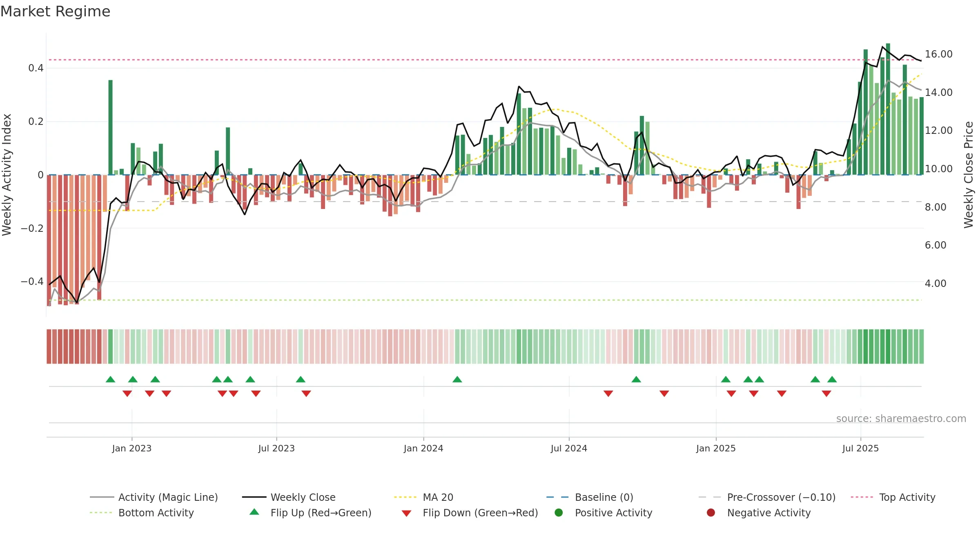This screenshot has height=551, width=980.
Task: Click the Jan 2024 axis label
Action: point(423,448)
